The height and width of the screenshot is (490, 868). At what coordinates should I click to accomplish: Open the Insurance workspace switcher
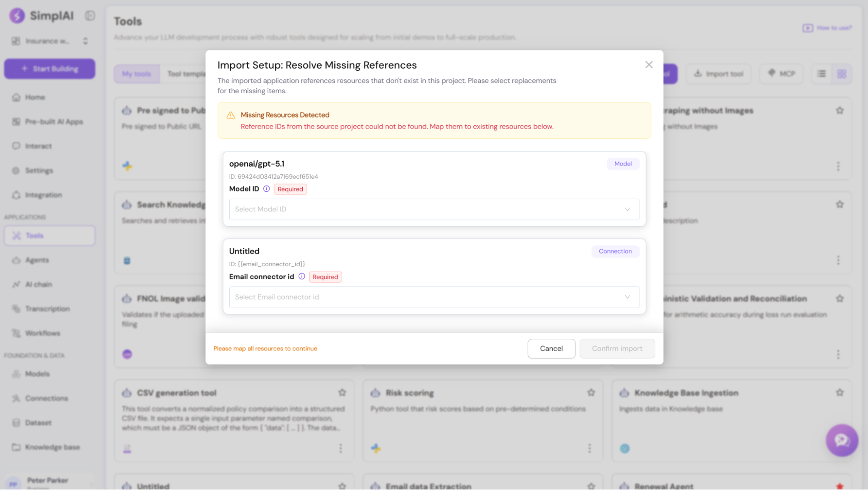pos(50,41)
